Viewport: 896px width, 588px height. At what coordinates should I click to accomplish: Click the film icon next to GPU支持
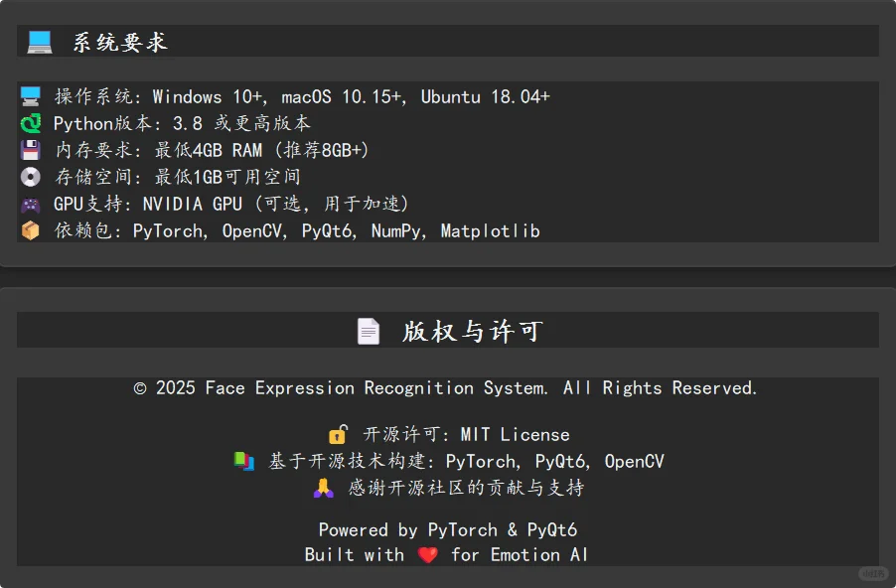(x=31, y=203)
